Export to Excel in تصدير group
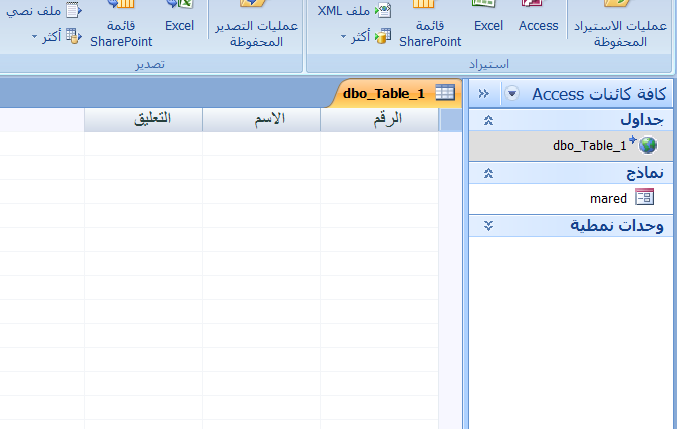This screenshot has width=678, height=429. (x=179, y=17)
